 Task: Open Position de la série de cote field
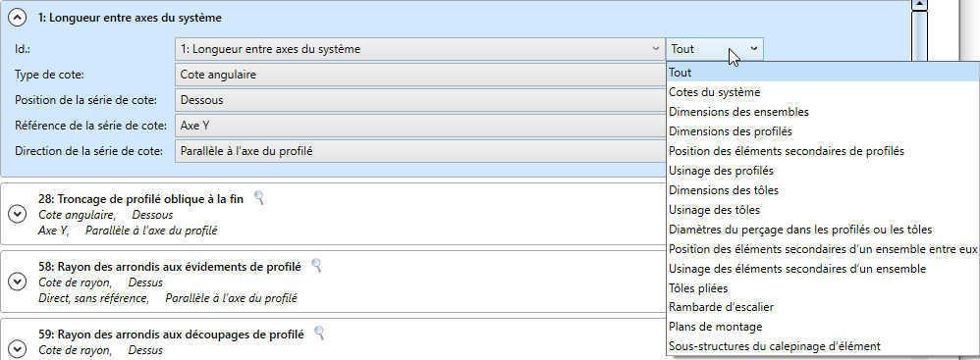tap(420, 100)
